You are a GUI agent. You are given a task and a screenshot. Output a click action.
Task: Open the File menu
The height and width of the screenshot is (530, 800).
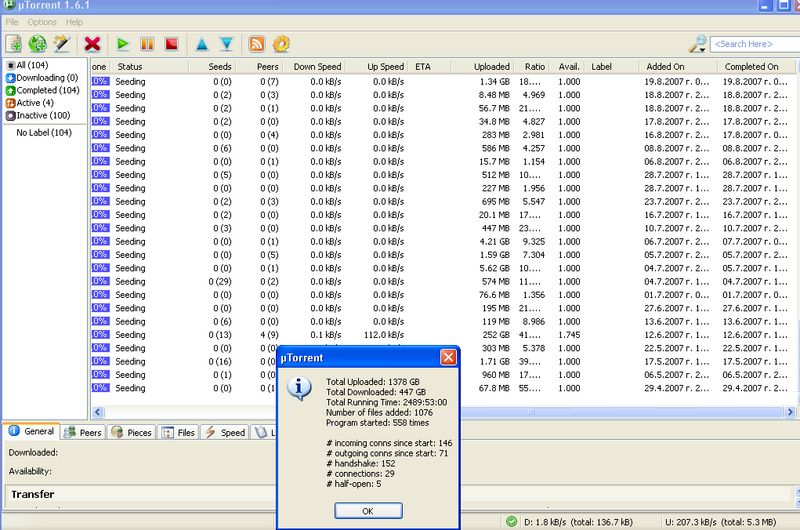tap(12, 22)
